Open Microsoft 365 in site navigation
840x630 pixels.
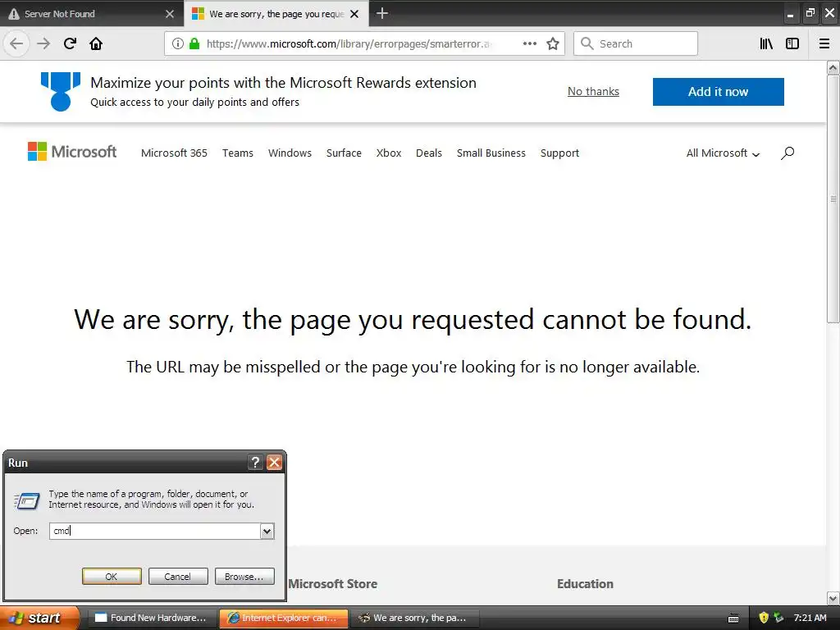[174, 153]
